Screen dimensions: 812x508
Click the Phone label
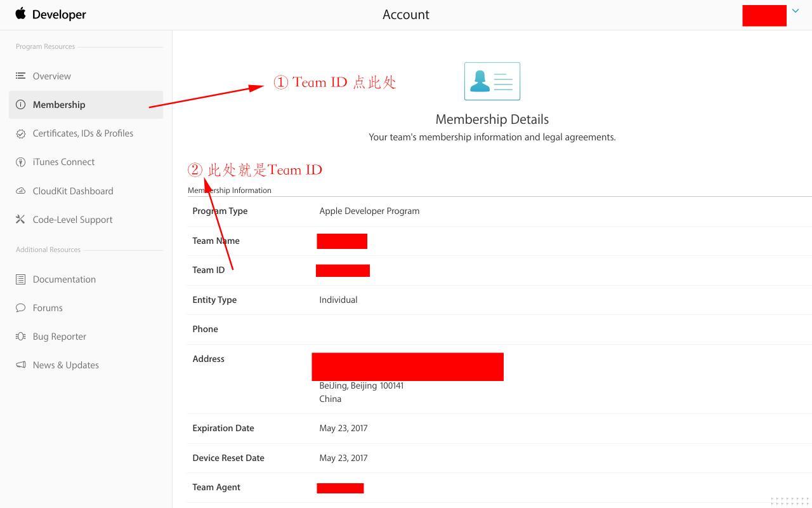(x=206, y=329)
